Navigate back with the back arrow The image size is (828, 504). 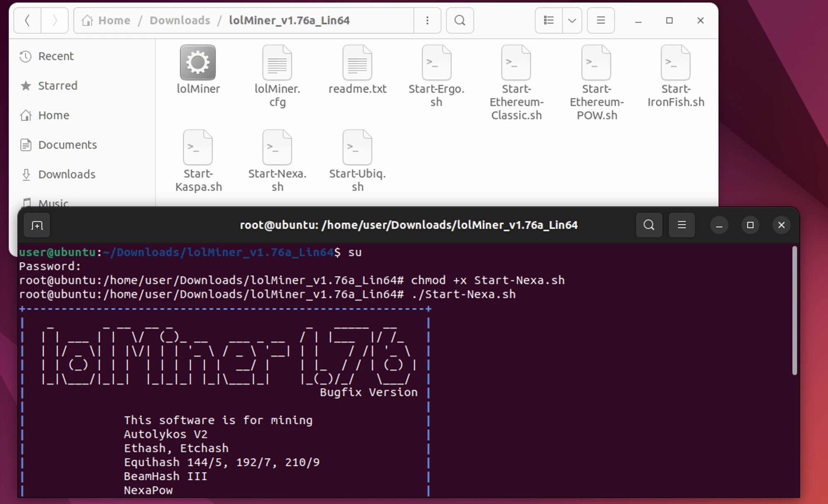(x=27, y=20)
